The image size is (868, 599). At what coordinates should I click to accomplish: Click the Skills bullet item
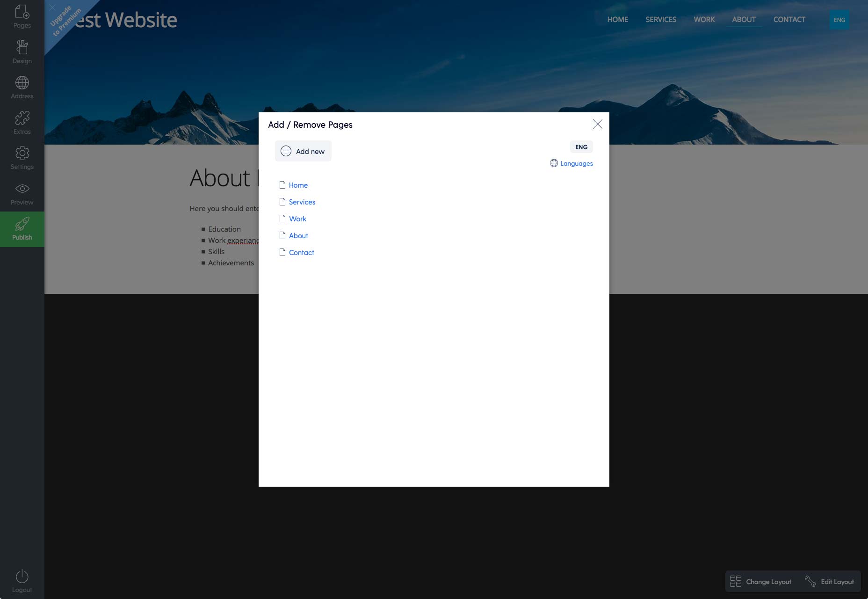[x=216, y=252]
